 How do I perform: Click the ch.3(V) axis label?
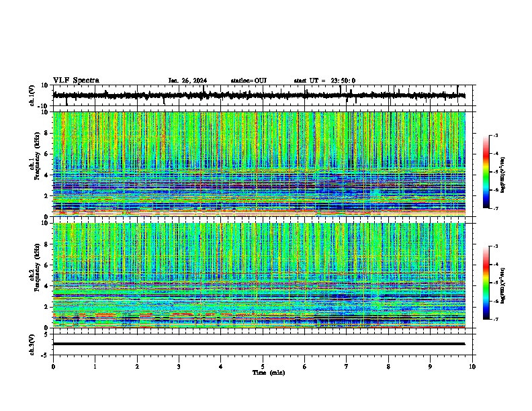coord(32,345)
